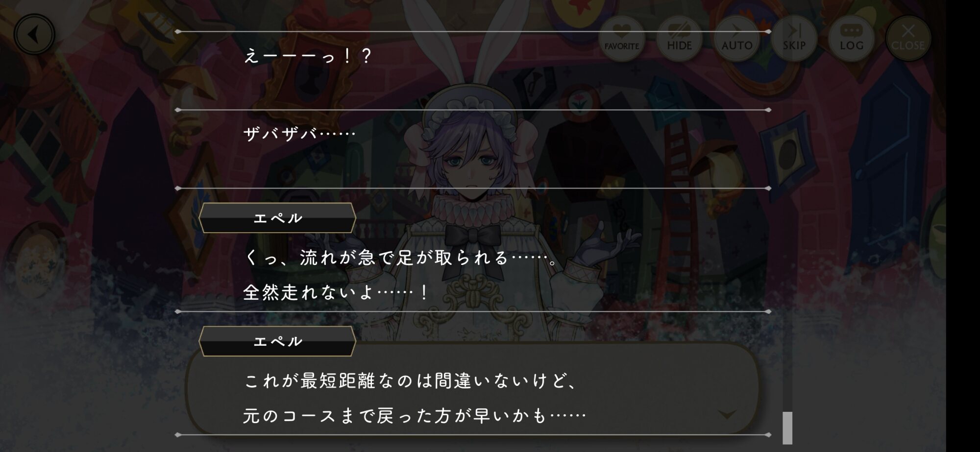This screenshot has width=980, height=452.
Task: Tap the line くっ、流れが急で足が取られる
Action: pos(376,257)
